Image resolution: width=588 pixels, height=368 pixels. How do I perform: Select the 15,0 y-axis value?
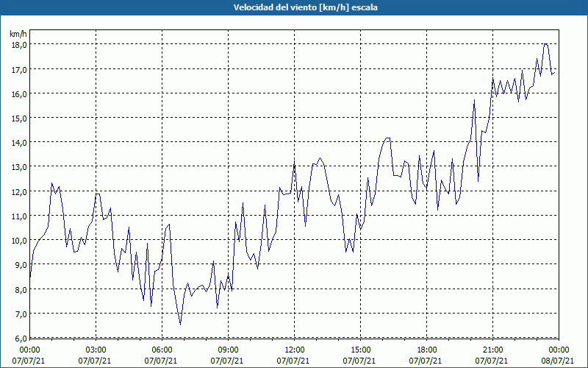(19, 118)
